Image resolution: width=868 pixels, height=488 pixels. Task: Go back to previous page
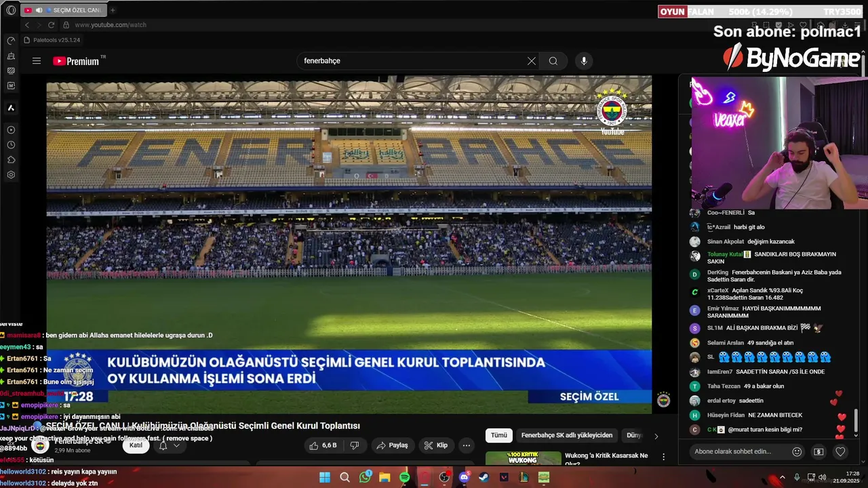27,25
